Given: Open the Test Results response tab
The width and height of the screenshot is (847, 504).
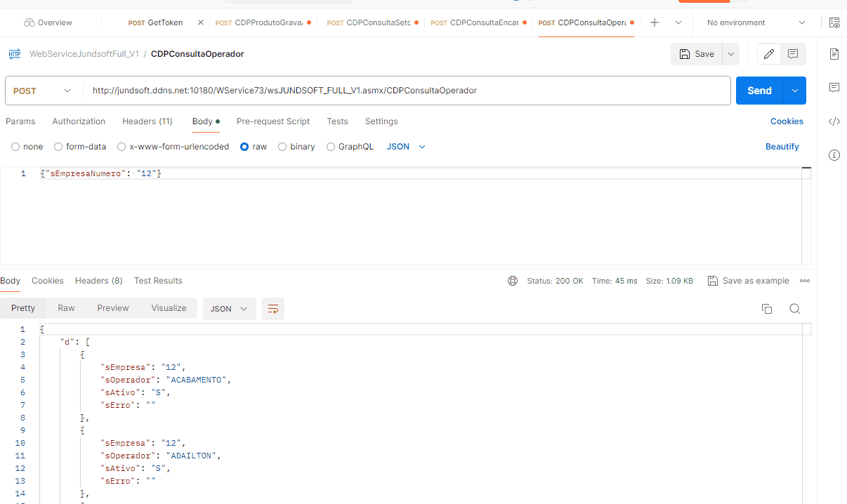Looking at the screenshot, I should coord(158,281).
